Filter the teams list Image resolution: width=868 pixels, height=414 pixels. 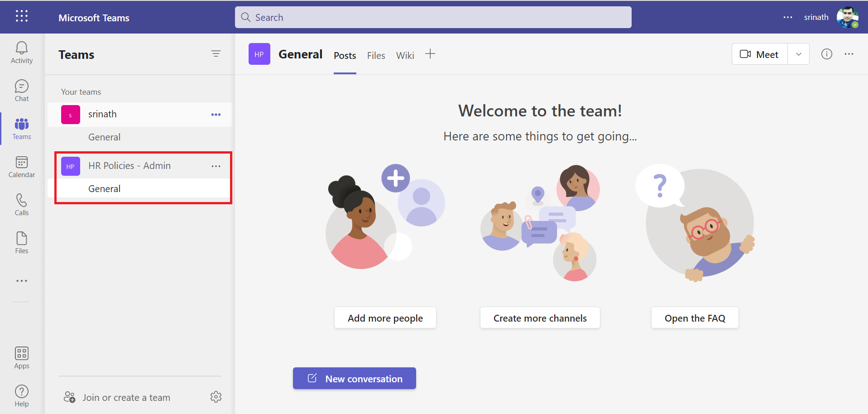(216, 54)
